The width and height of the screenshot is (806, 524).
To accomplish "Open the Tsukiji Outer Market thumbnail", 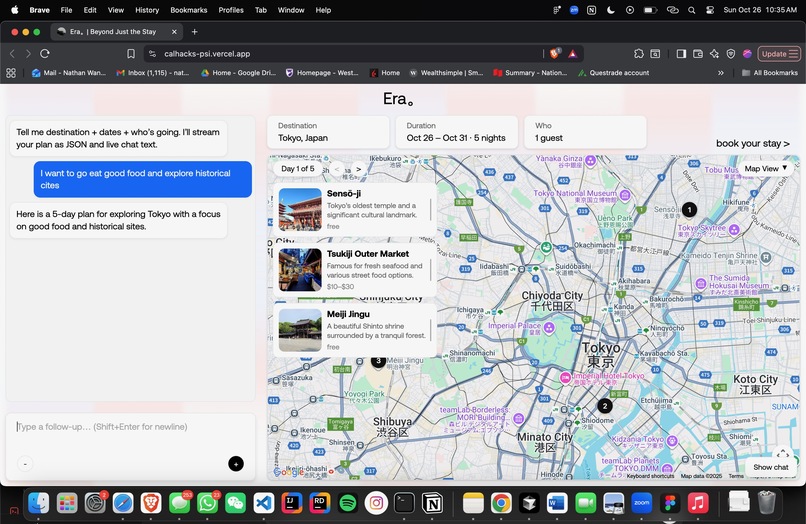I will coord(300,269).
